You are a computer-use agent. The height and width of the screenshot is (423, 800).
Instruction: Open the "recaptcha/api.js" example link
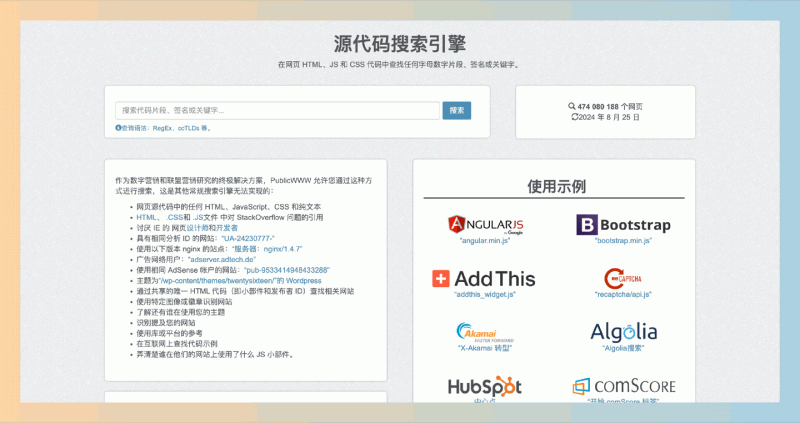point(623,294)
